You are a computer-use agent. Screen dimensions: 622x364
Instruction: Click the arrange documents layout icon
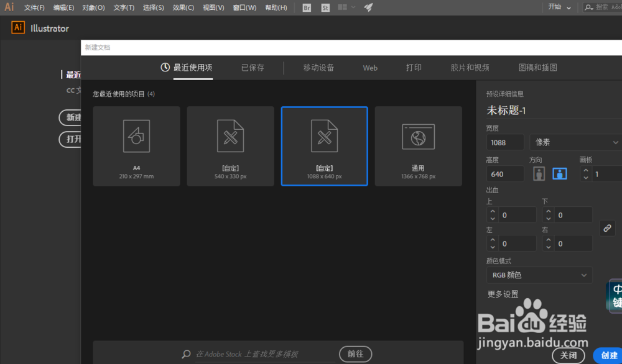(342, 7)
